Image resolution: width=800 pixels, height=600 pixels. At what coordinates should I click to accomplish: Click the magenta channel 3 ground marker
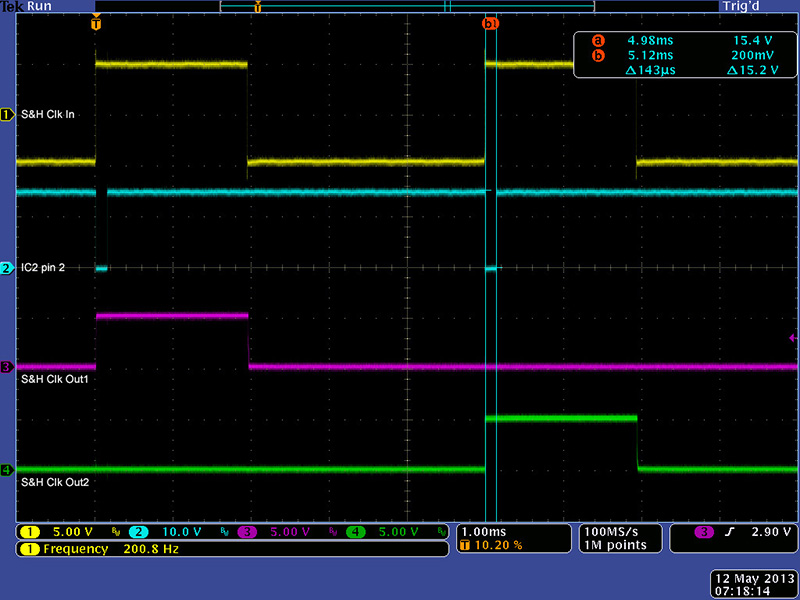[7, 367]
